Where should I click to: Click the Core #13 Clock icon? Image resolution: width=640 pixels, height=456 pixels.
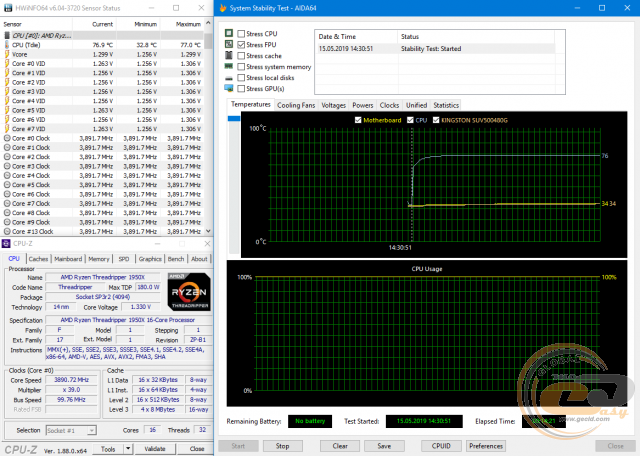click(x=7, y=231)
